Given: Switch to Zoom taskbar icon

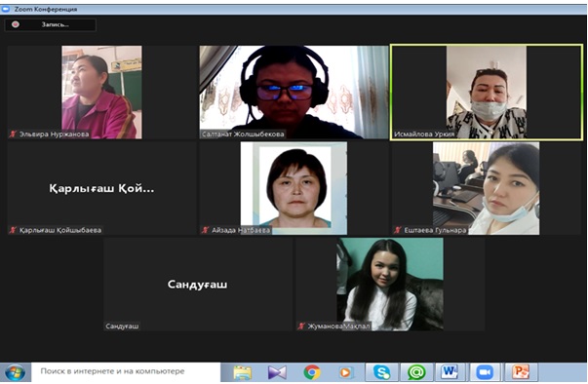Looking at the screenshot, I should coord(485,372).
